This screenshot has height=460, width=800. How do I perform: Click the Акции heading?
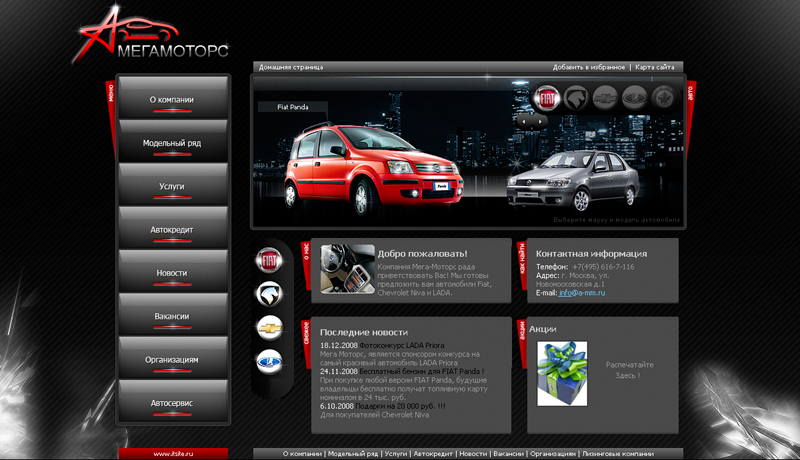click(x=542, y=329)
